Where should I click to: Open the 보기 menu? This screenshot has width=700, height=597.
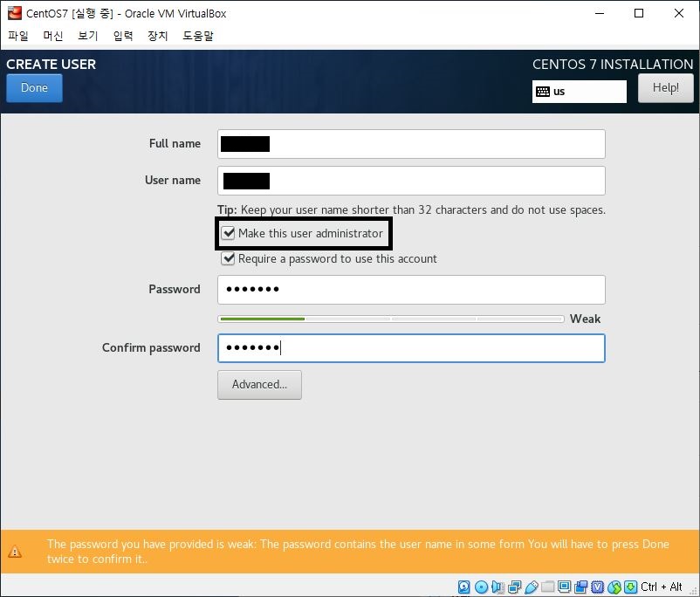(88, 36)
